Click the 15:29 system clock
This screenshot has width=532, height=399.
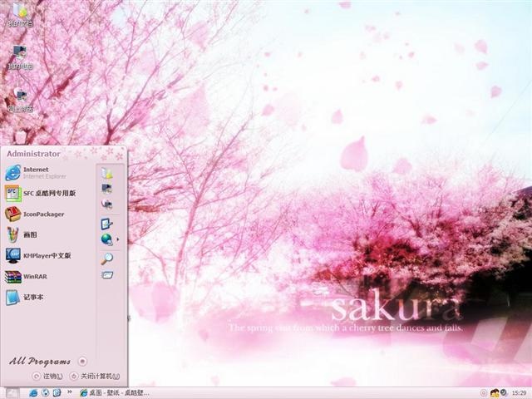coord(519,393)
